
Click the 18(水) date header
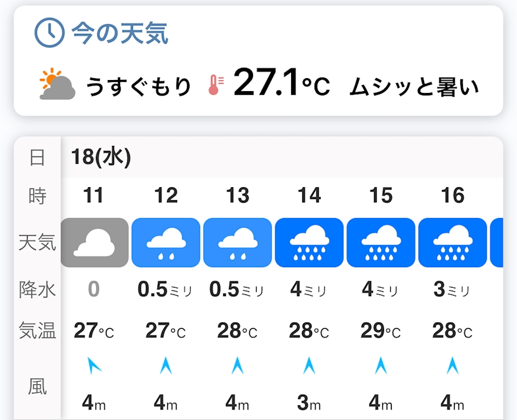coord(101,158)
